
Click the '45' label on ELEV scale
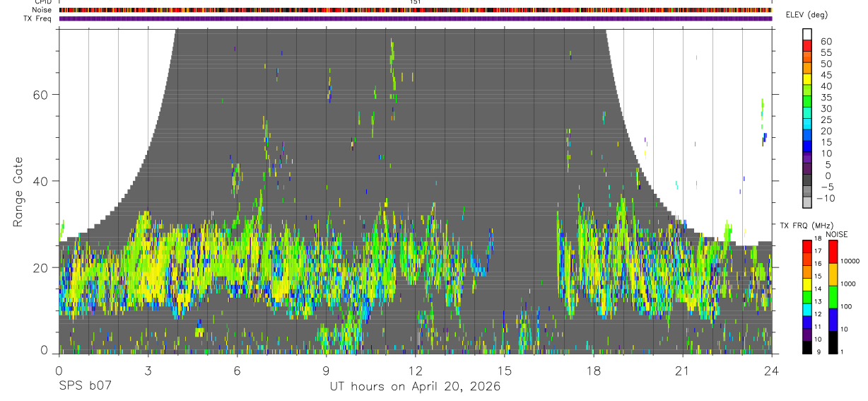pyautogui.click(x=826, y=75)
